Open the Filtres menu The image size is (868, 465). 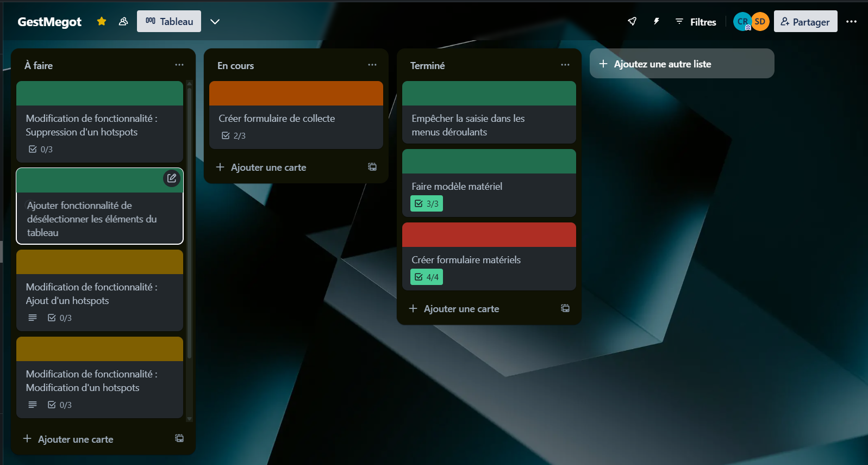(696, 22)
